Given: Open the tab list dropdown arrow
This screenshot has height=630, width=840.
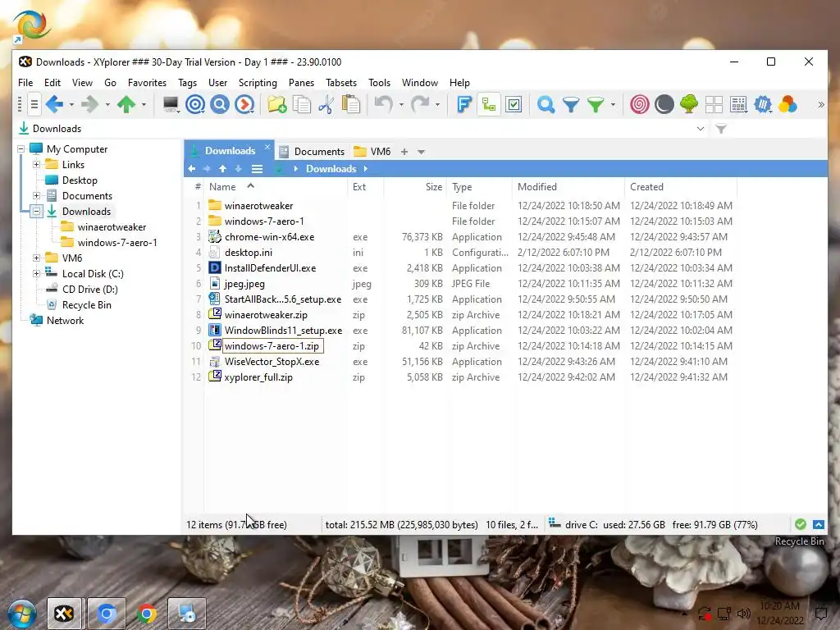Looking at the screenshot, I should point(421,152).
